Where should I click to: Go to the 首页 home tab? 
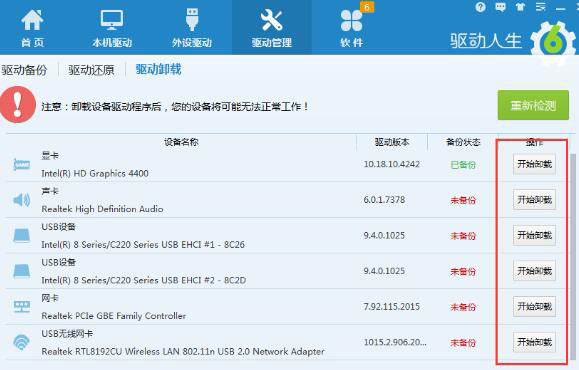32,28
